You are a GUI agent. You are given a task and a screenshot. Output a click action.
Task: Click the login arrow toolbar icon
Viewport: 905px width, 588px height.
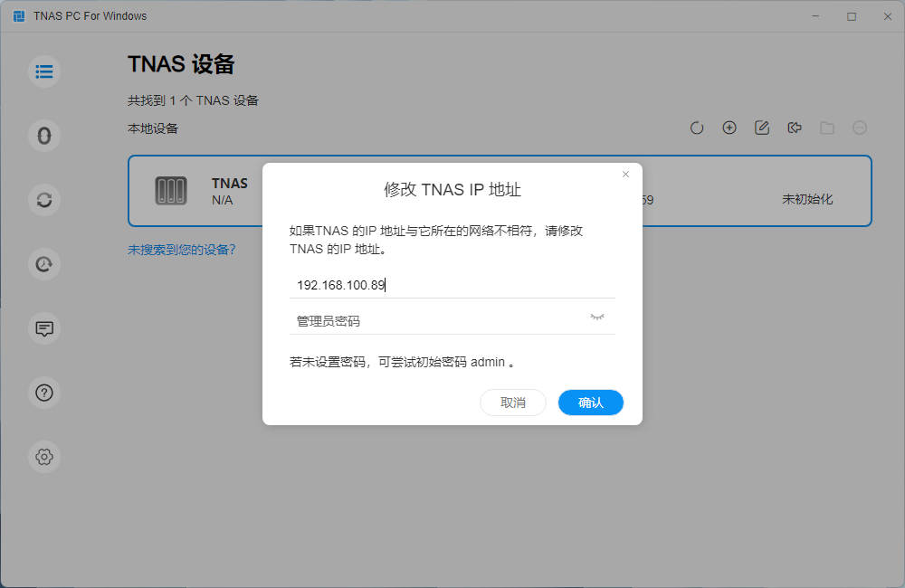[x=795, y=128]
